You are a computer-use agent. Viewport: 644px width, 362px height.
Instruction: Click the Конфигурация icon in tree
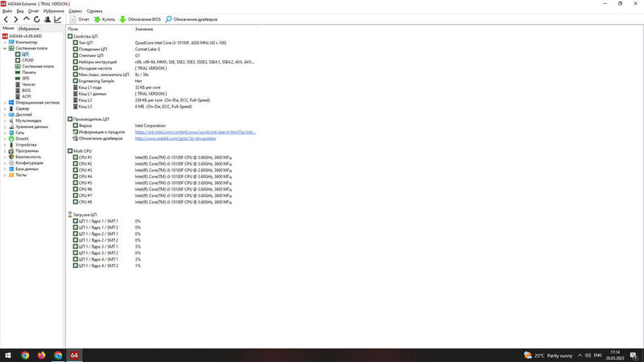11,163
